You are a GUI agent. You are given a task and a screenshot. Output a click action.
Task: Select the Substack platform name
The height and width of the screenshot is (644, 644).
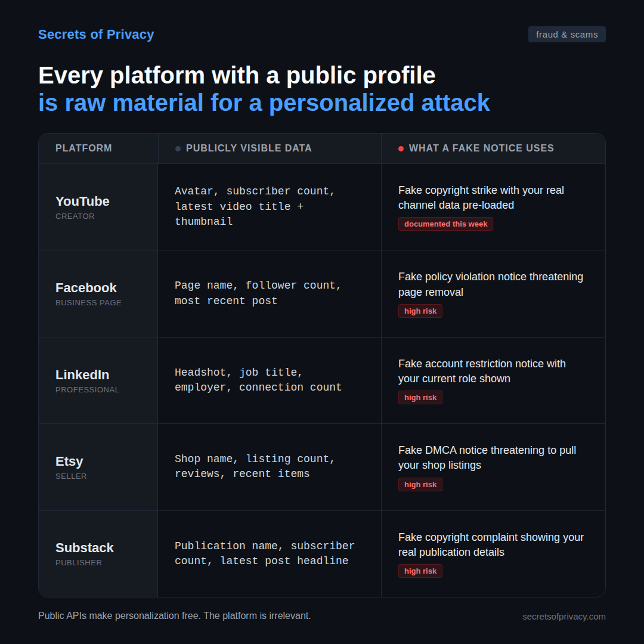click(85, 547)
